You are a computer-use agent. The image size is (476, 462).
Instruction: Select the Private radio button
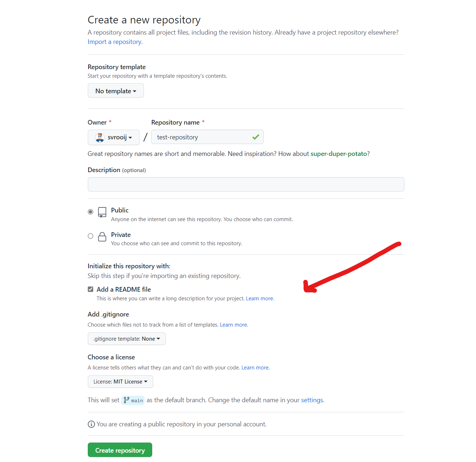[x=90, y=236]
